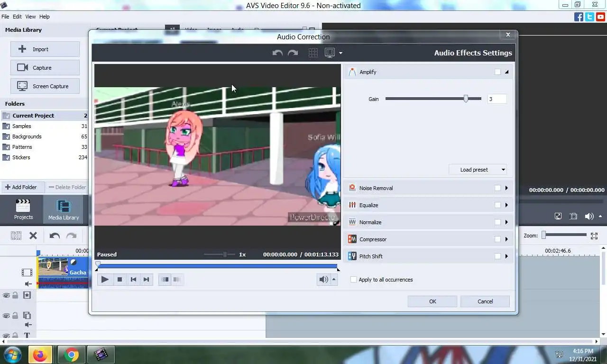Click the Screen Capture button

point(45,86)
